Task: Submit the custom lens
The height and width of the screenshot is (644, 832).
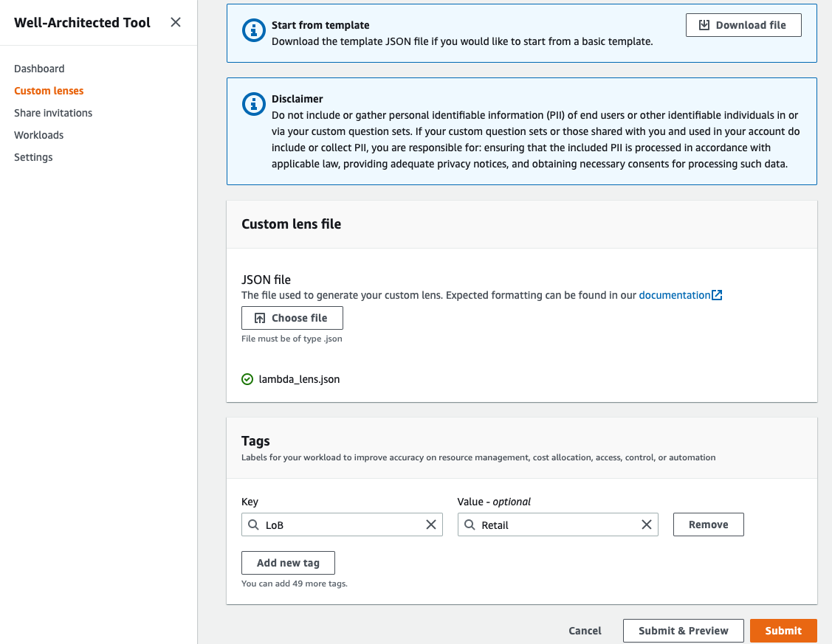Action: [x=783, y=631]
